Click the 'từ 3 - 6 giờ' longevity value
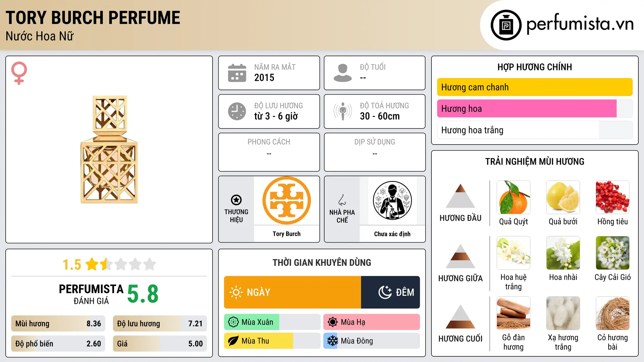 tap(276, 116)
